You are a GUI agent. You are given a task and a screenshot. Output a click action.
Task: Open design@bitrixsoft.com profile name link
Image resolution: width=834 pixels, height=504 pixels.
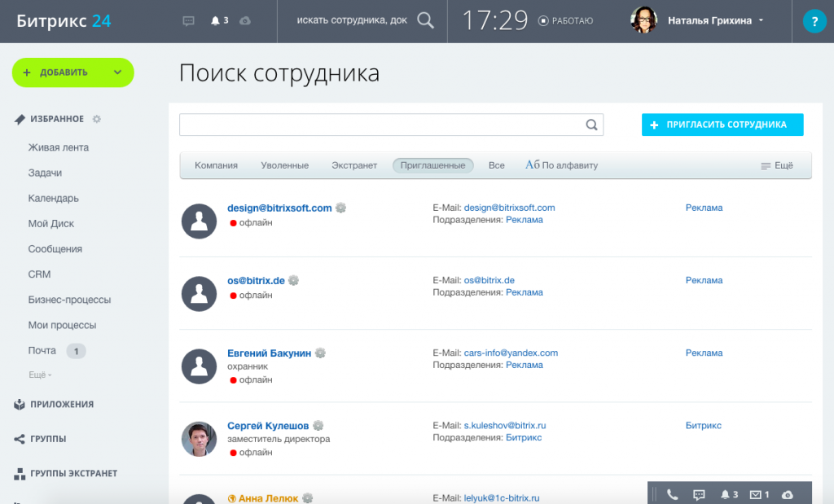click(279, 208)
